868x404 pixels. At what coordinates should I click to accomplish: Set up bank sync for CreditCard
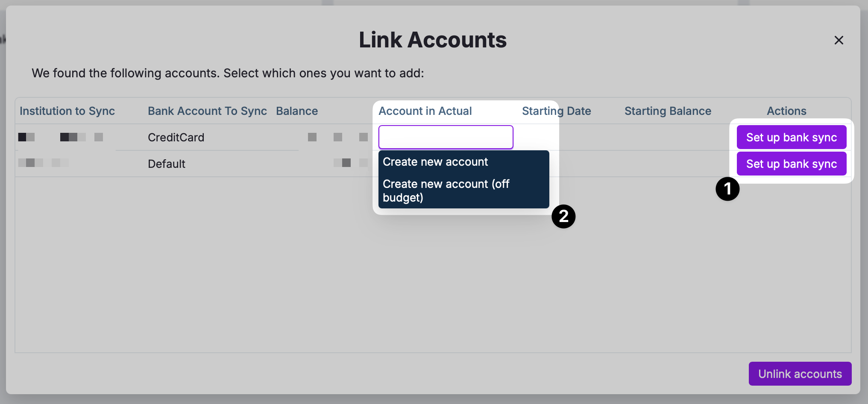tap(791, 137)
